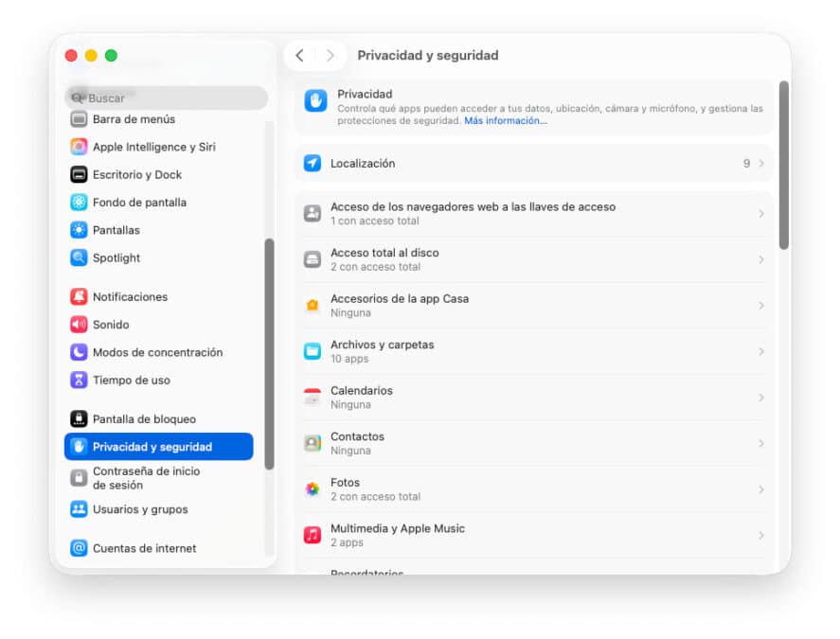Expand Acceso total al disco
The width and height of the screenshot is (840, 639).
pos(530,259)
